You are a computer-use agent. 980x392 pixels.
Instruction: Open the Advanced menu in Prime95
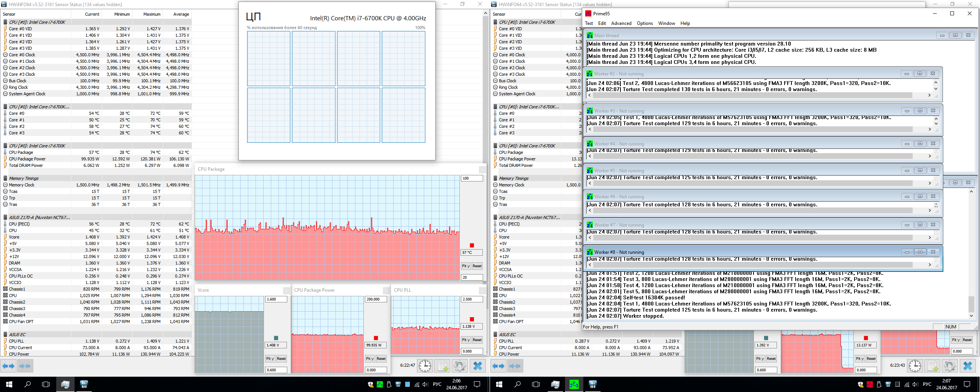621,23
